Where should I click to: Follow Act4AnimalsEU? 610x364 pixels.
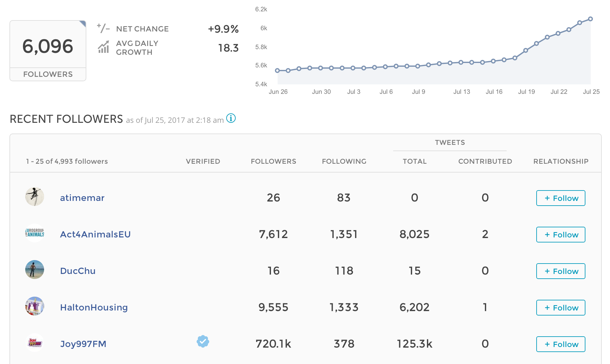click(x=561, y=235)
